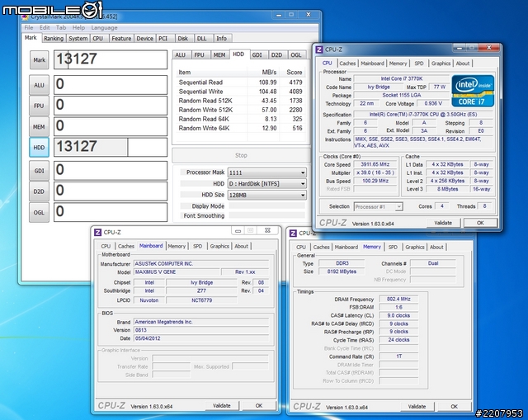Open the File menu in CrystalMark
Viewport: 528px width, 420px height.
(29, 27)
